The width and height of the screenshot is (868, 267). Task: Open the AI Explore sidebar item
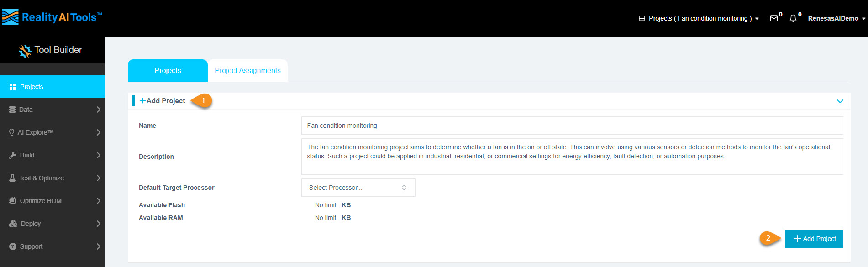(53, 132)
